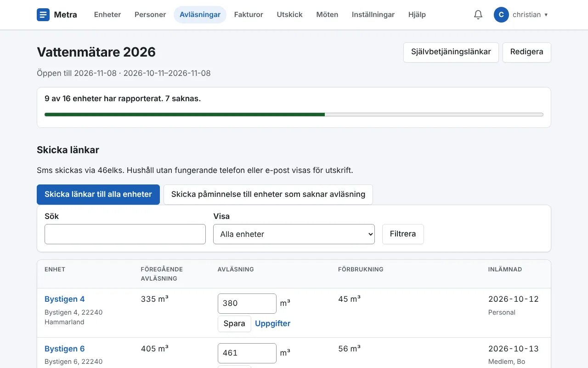
Task: Open Inställningar
Action: click(373, 15)
